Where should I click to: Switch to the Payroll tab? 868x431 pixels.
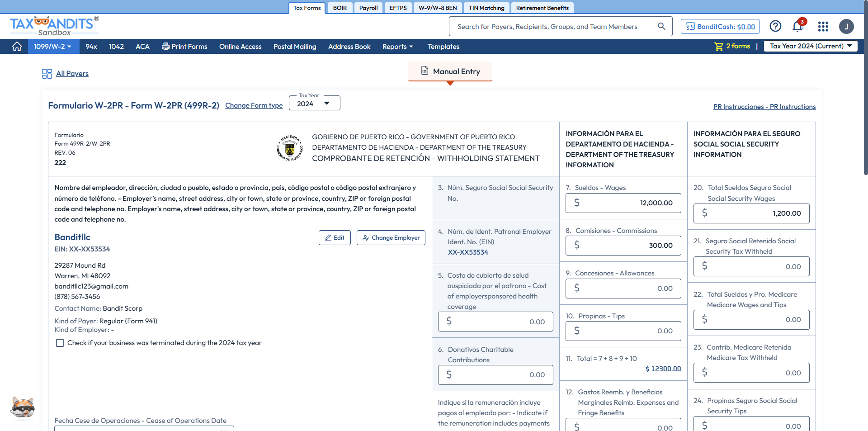point(368,8)
